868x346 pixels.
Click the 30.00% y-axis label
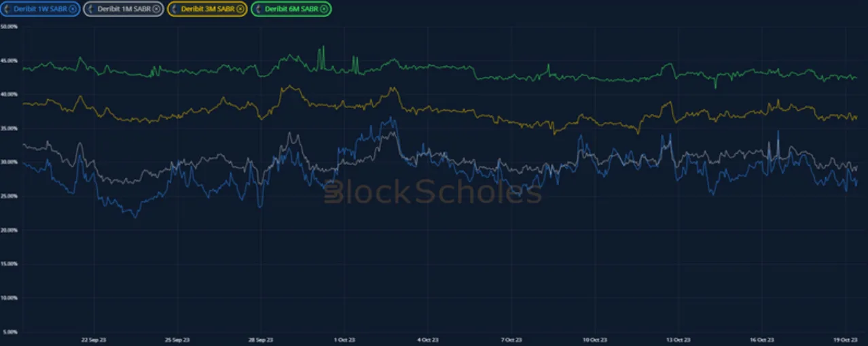click(x=9, y=162)
